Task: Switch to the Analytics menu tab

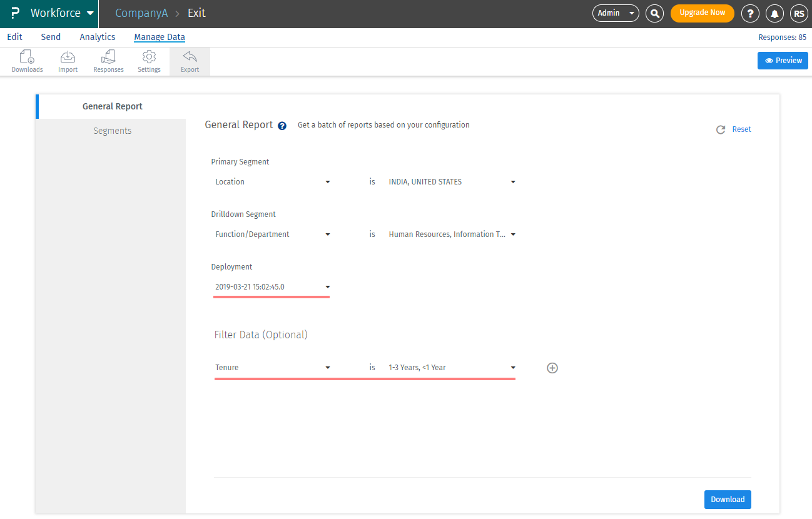Action: click(x=98, y=37)
